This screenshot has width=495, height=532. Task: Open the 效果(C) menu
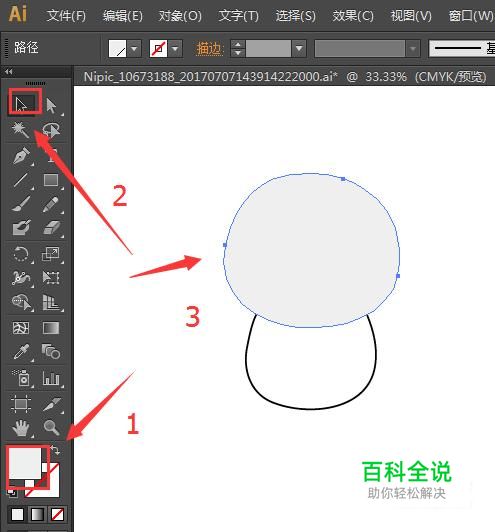coord(353,16)
